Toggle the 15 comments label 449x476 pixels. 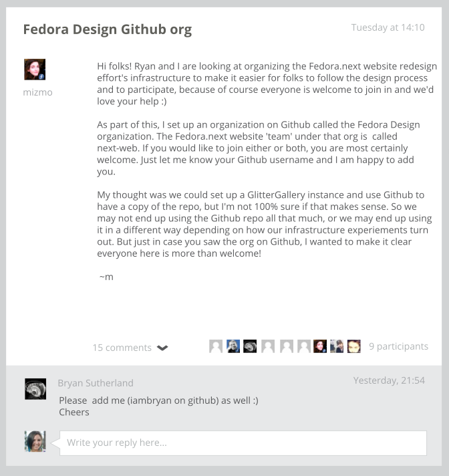122,348
